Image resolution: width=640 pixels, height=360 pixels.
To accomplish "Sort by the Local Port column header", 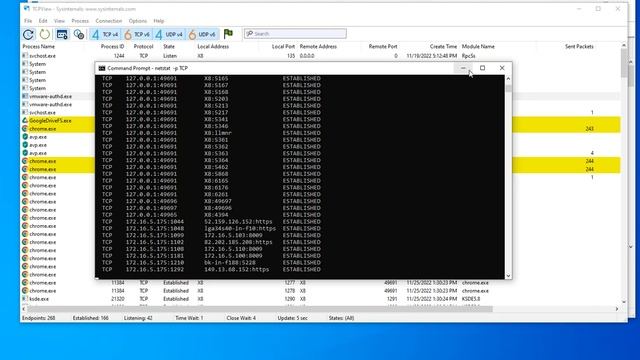I will 283,47.
